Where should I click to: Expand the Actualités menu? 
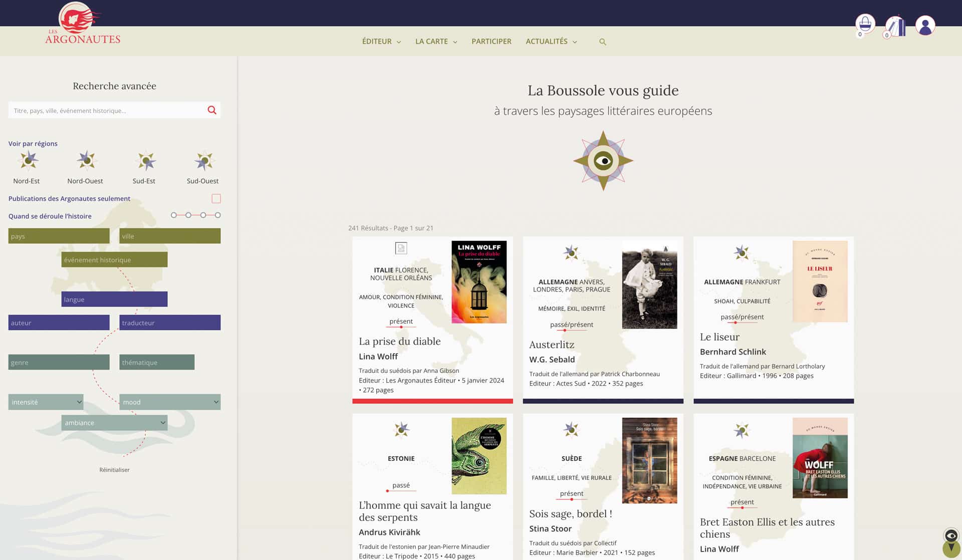point(551,42)
